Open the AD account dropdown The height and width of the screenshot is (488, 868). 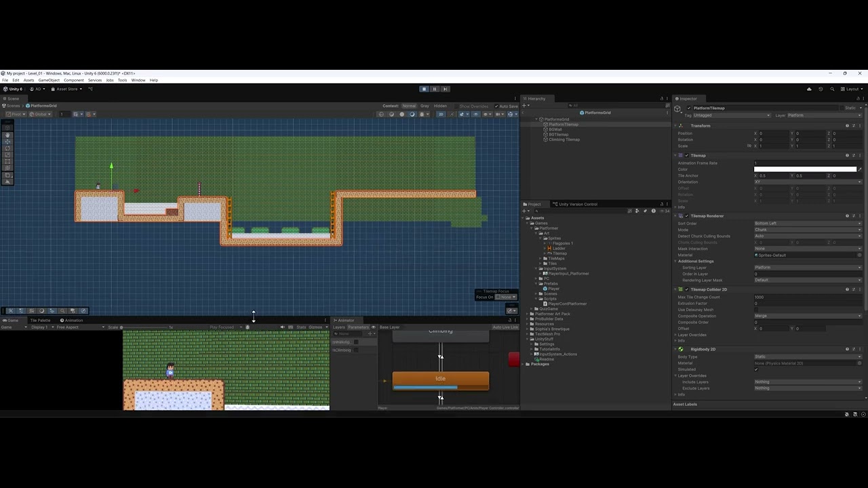[38, 89]
